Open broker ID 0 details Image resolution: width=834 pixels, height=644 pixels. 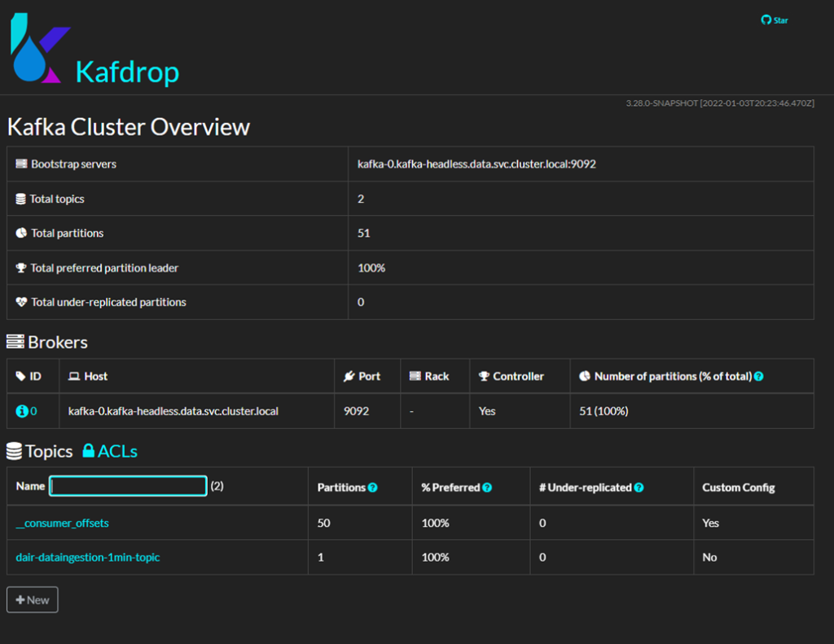click(x=33, y=411)
